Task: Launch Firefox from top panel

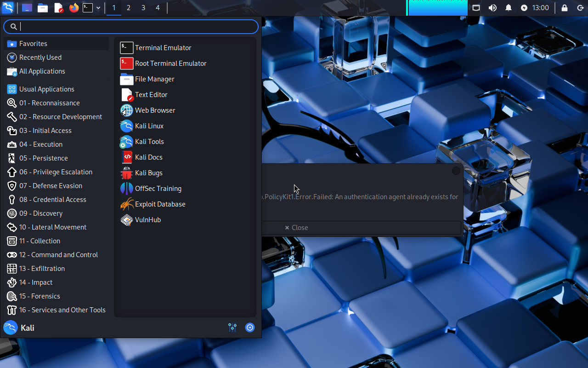Action: pos(74,8)
